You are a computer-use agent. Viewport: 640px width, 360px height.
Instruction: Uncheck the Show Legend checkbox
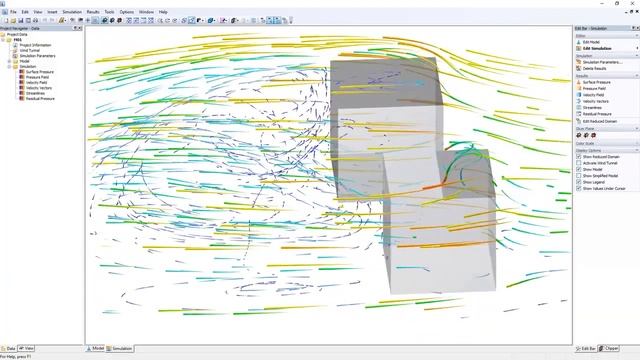pyautogui.click(x=579, y=182)
